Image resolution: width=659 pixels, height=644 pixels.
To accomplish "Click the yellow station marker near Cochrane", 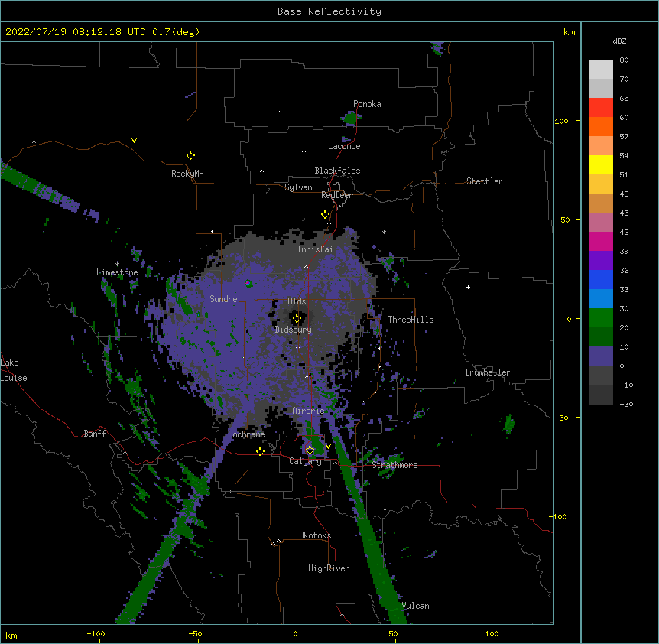I will click(260, 451).
